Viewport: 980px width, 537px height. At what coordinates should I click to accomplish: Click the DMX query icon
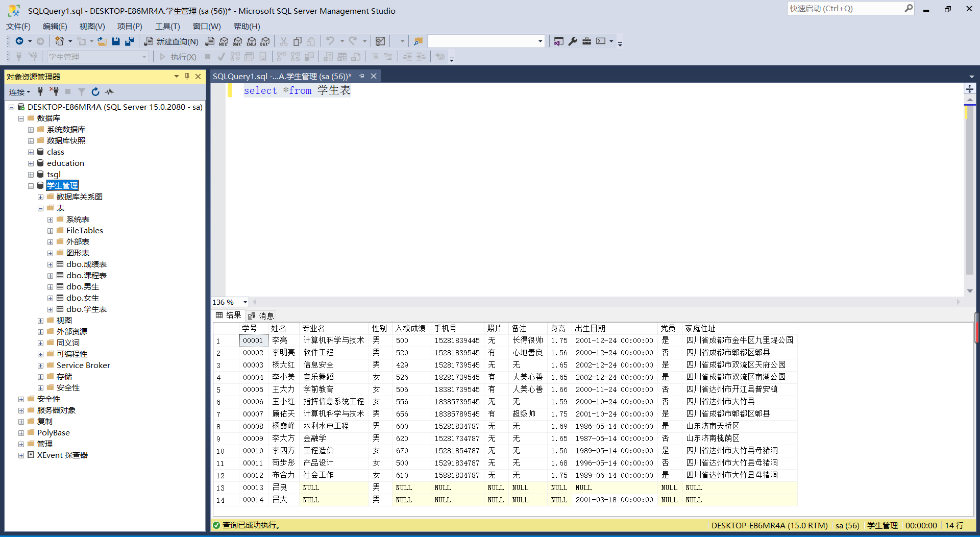point(237,41)
